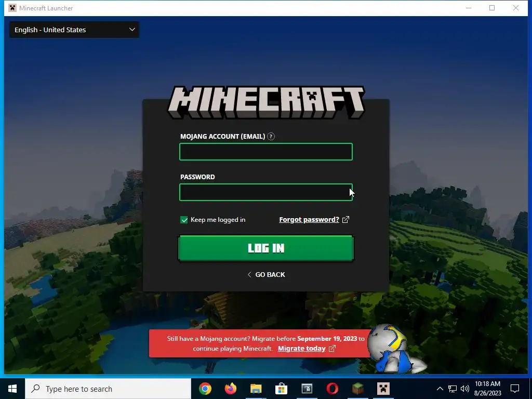Screen dimensions: 532x399
Task: Open the taskbar clock showing 10:18 AM
Action: [487, 389]
